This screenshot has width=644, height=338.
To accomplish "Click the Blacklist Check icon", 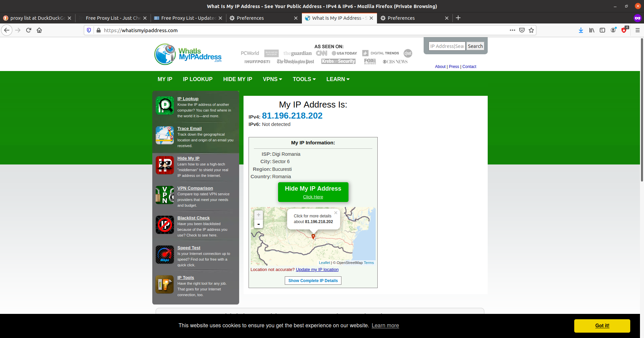I will [165, 225].
